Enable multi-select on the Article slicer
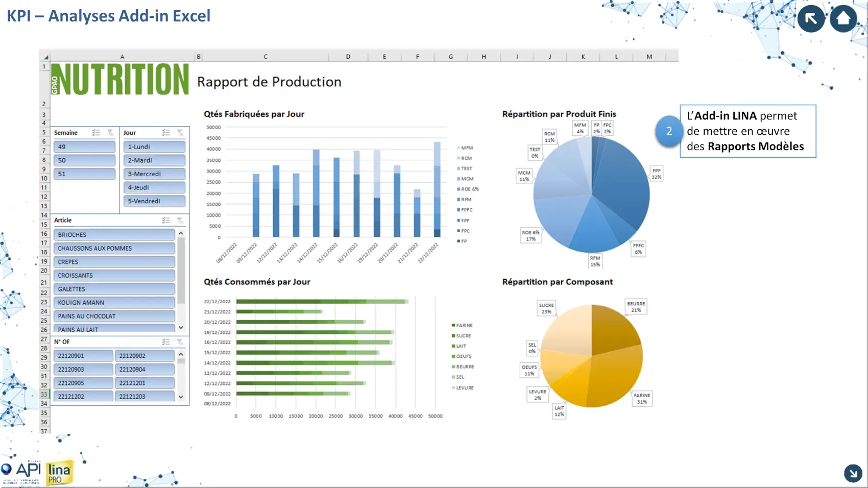This screenshot has height=488, width=868. (166, 221)
